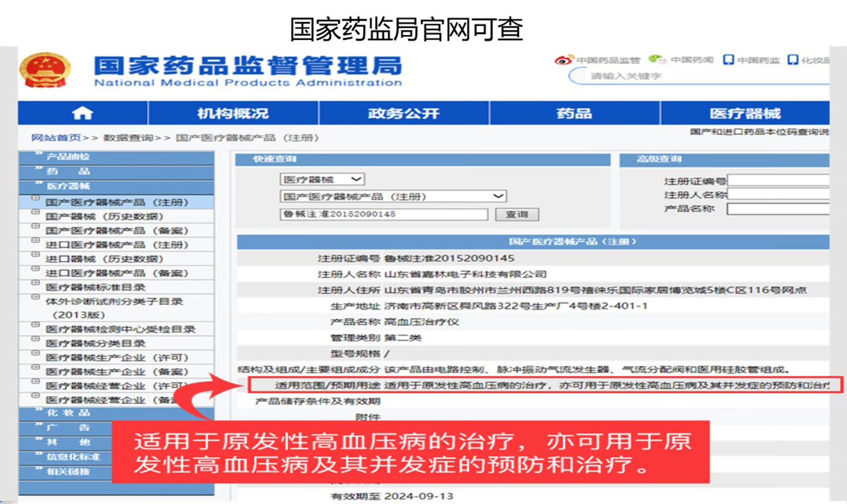Select the 药品 sidebar section header
The height and width of the screenshot is (504, 847).
tap(116, 172)
